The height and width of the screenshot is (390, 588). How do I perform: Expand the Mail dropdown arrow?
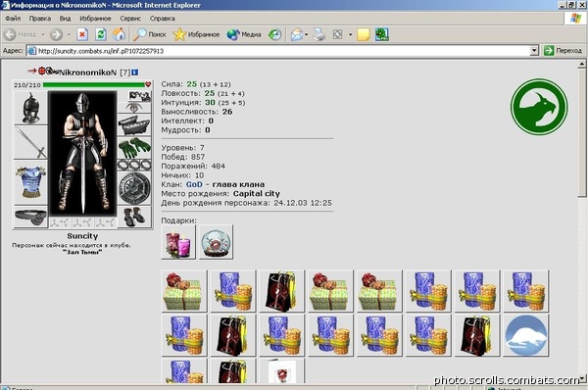pyautogui.click(x=307, y=34)
